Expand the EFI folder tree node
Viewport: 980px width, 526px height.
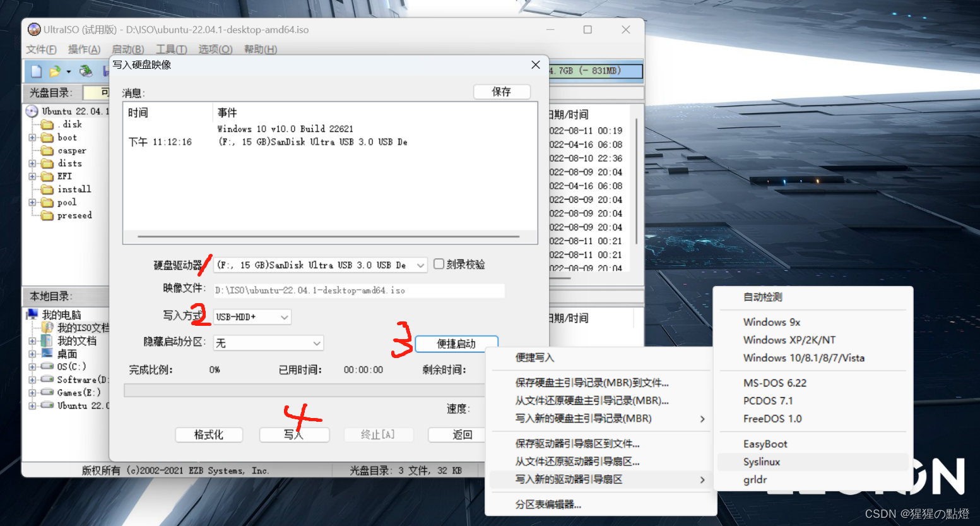tap(32, 176)
